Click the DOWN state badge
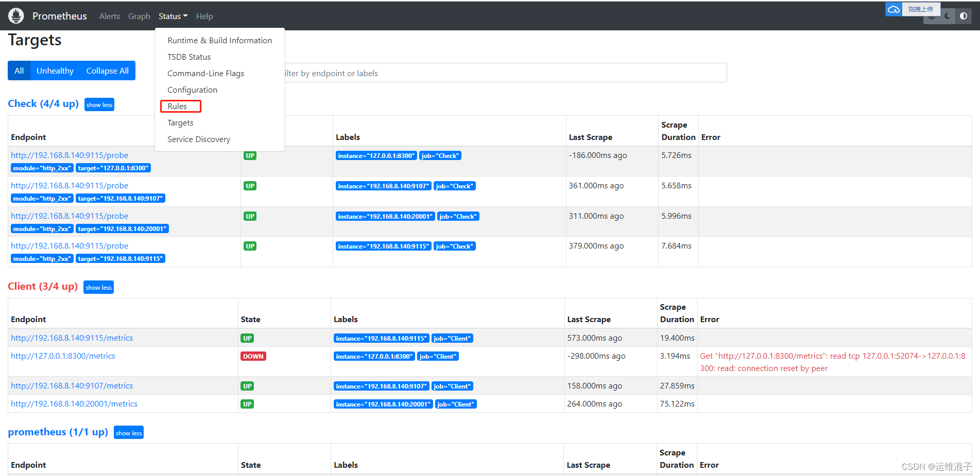980x476 pixels. (x=253, y=356)
